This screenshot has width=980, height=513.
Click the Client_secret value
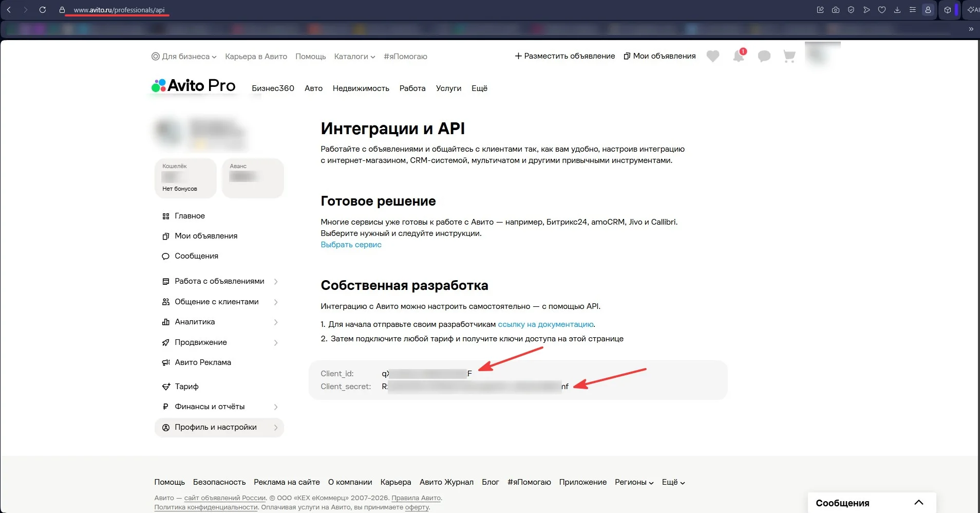pos(475,387)
